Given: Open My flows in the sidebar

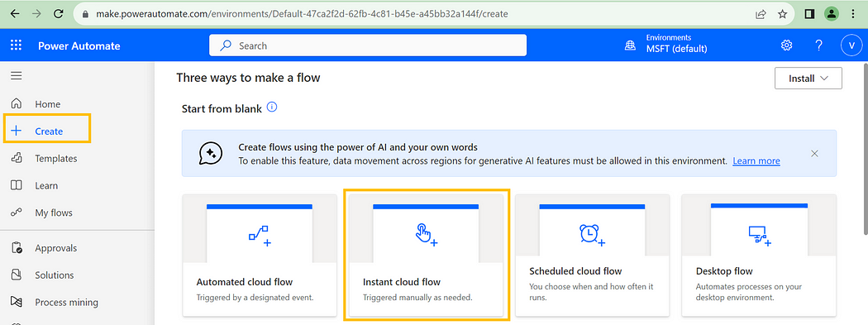Looking at the screenshot, I should tap(54, 213).
